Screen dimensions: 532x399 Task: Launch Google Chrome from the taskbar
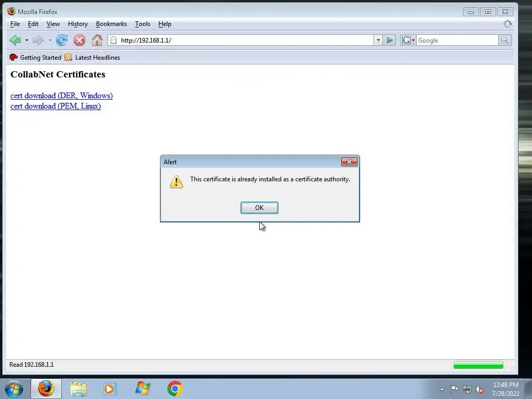tap(175, 389)
